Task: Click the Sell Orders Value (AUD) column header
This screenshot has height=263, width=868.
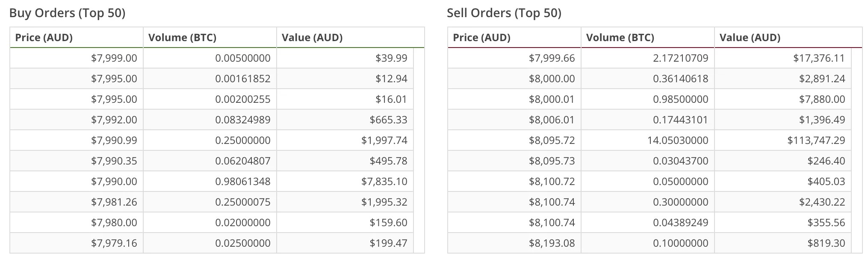Action: (x=750, y=38)
